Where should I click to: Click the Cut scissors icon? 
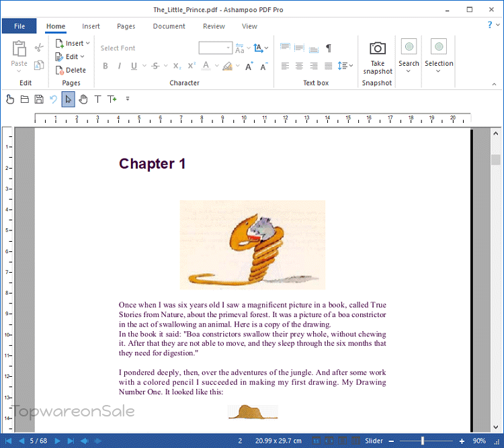pyautogui.click(x=39, y=48)
